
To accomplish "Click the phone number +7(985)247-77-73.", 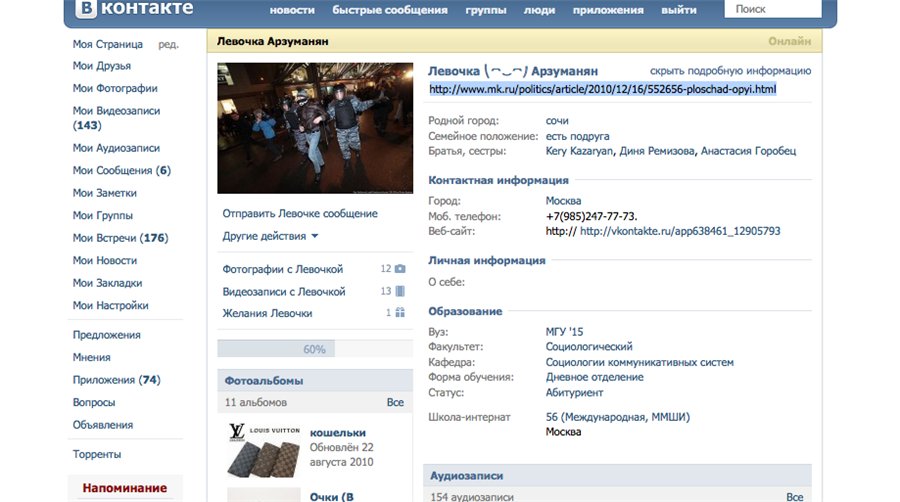I will pyautogui.click(x=591, y=216).
